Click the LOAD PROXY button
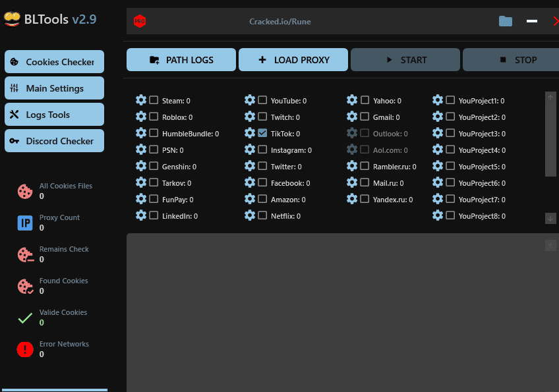 [x=293, y=59]
